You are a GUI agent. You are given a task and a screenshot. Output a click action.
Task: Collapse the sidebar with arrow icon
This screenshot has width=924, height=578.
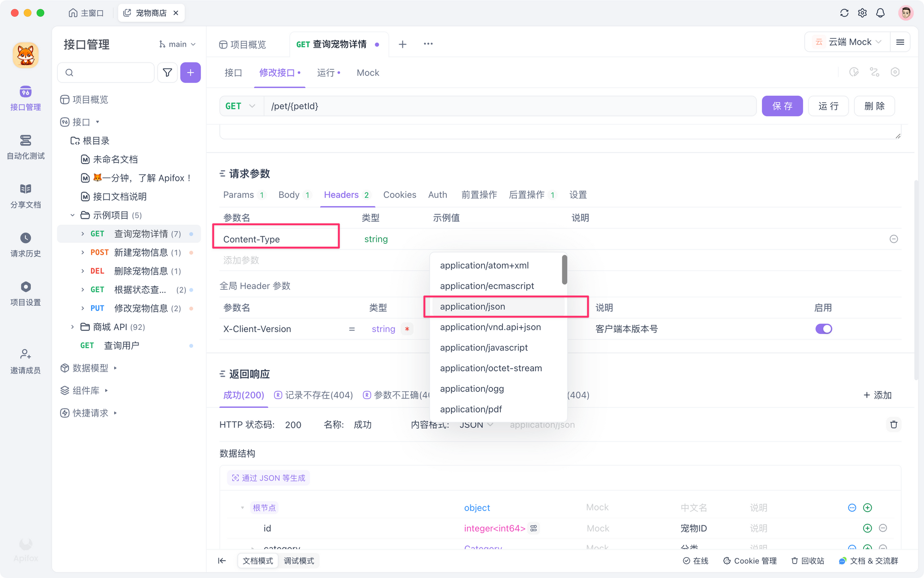(x=222, y=561)
